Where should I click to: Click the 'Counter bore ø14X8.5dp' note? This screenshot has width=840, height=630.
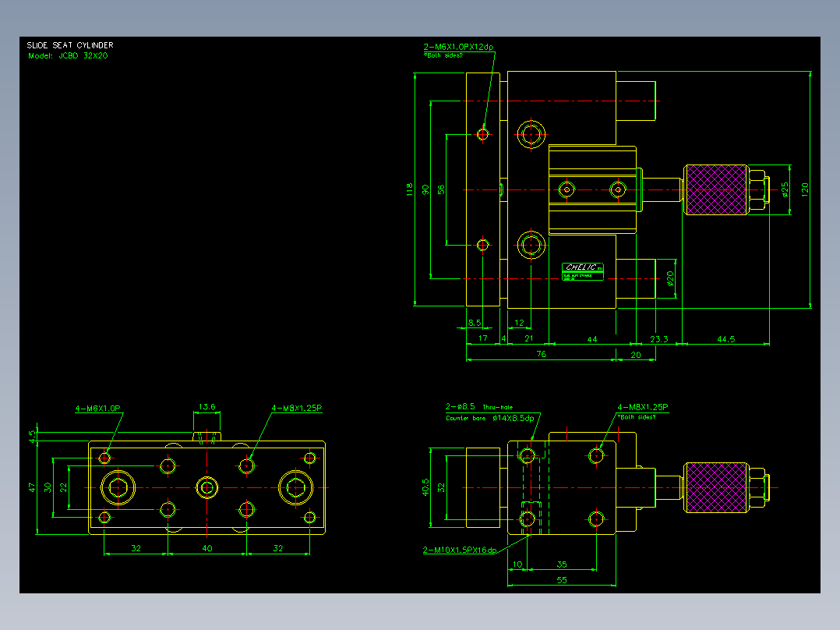(490, 418)
